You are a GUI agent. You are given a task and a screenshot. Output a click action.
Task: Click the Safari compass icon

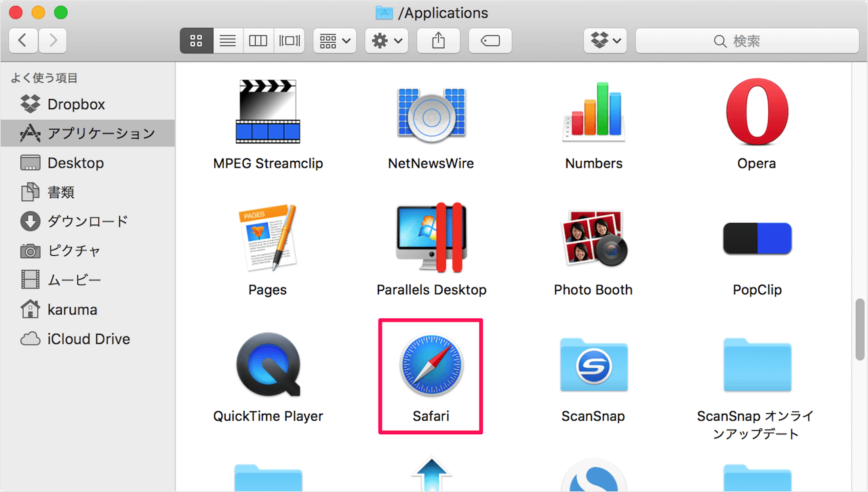431,365
